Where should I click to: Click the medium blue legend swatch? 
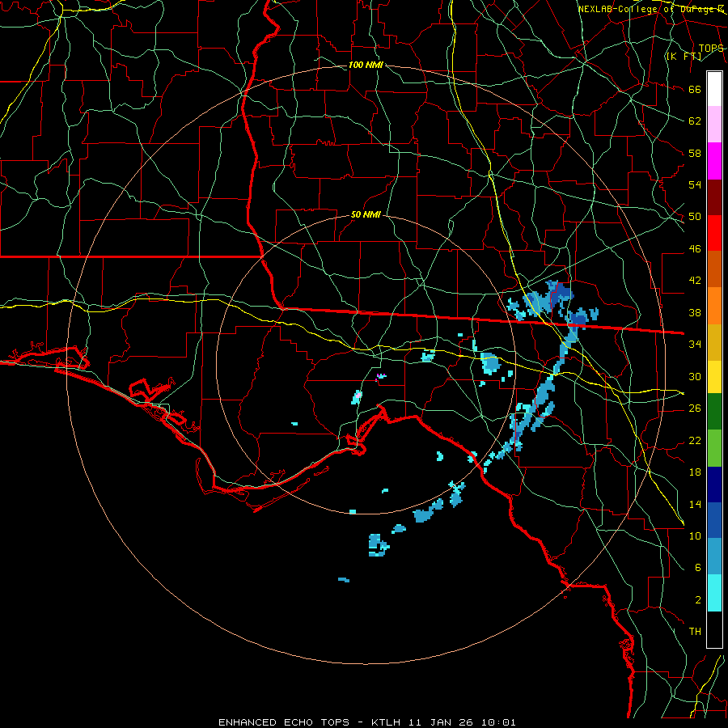point(714,520)
